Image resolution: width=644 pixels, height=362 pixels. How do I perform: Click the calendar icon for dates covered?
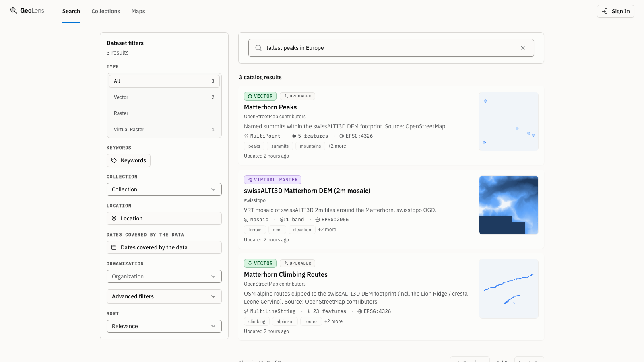[114, 247]
